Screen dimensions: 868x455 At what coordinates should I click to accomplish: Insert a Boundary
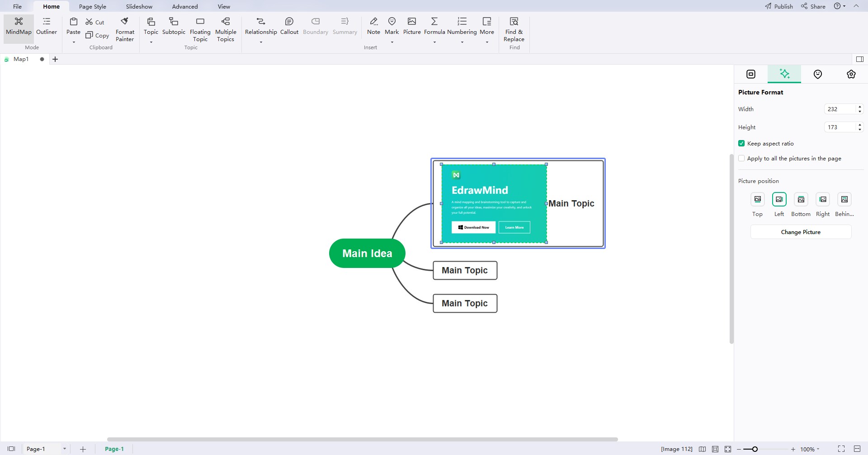click(316, 26)
